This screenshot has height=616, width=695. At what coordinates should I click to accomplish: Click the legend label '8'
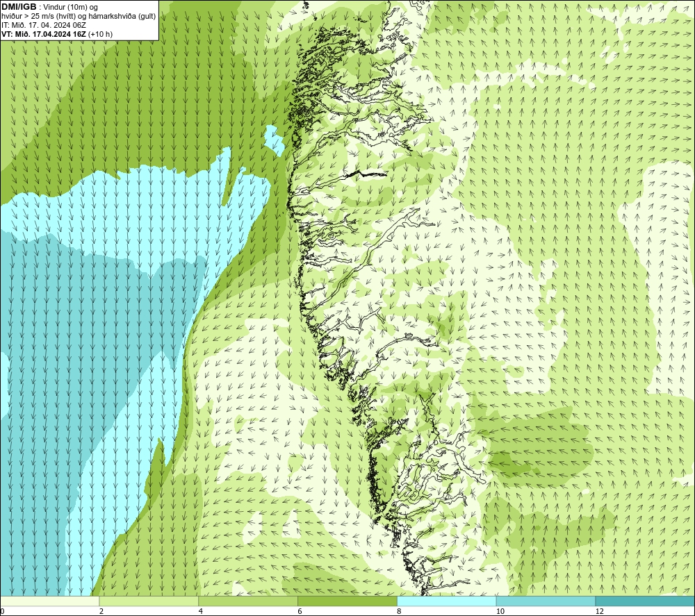pos(400,611)
